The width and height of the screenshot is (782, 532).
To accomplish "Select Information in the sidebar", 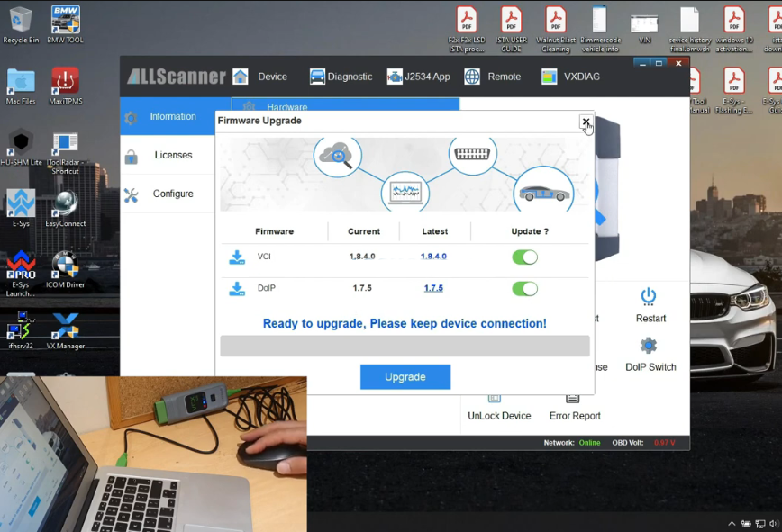I will [x=168, y=116].
